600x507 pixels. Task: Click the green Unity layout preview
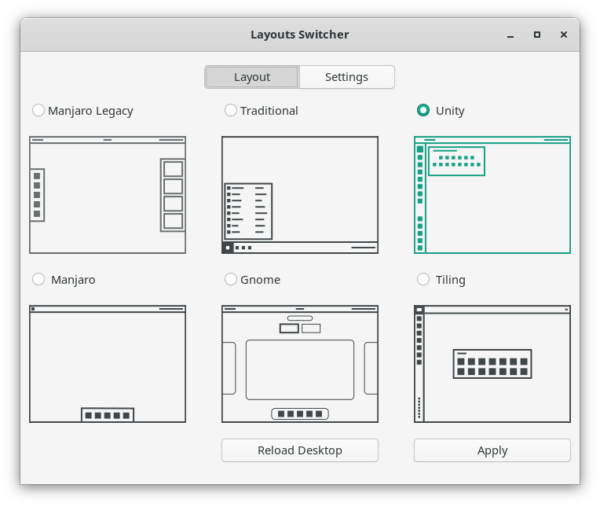(x=492, y=195)
